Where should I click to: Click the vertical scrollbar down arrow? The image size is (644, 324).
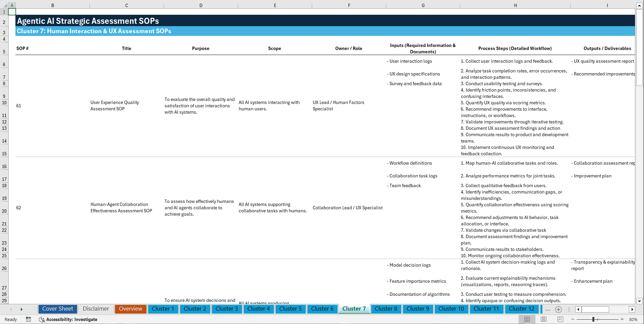(x=640, y=301)
